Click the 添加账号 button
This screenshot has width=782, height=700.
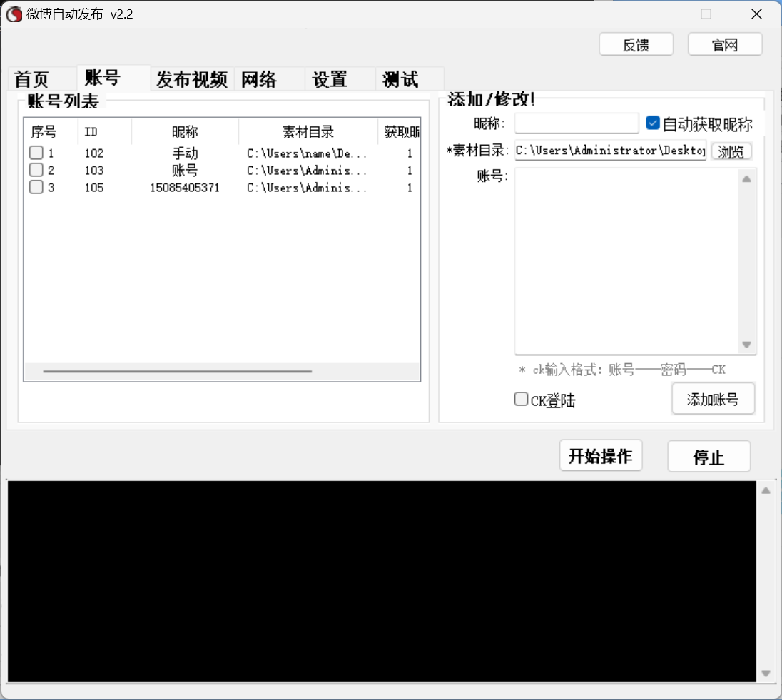coord(713,399)
